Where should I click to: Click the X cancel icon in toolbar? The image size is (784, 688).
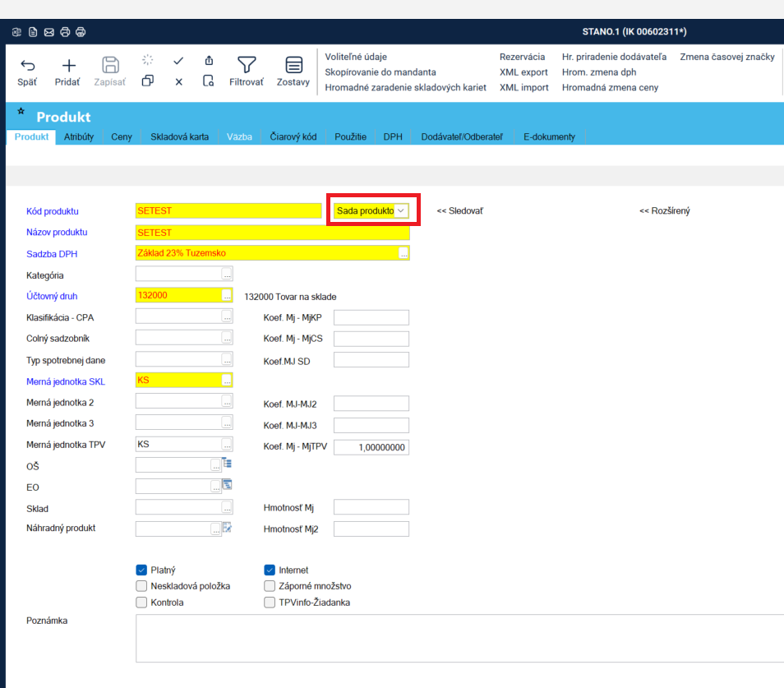tap(178, 81)
